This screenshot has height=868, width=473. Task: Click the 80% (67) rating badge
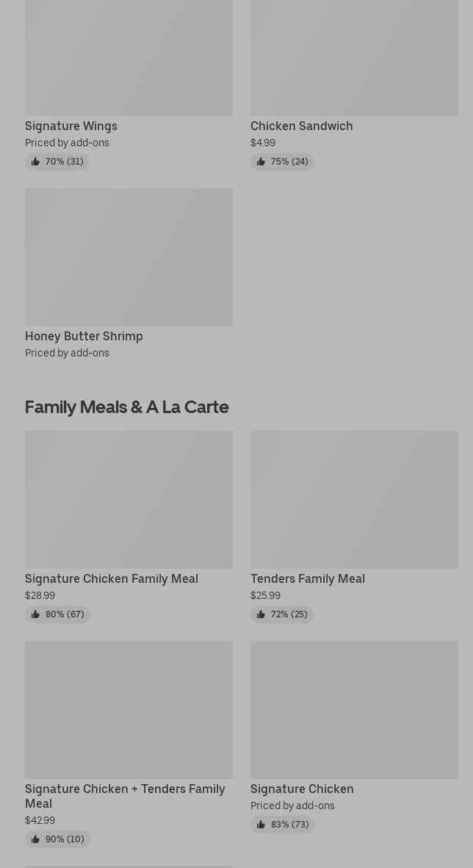point(57,614)
